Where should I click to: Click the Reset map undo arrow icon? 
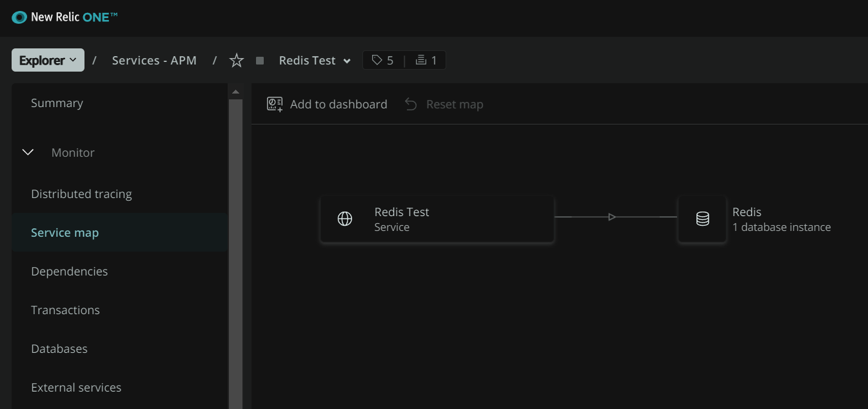(x=411, y=105)
